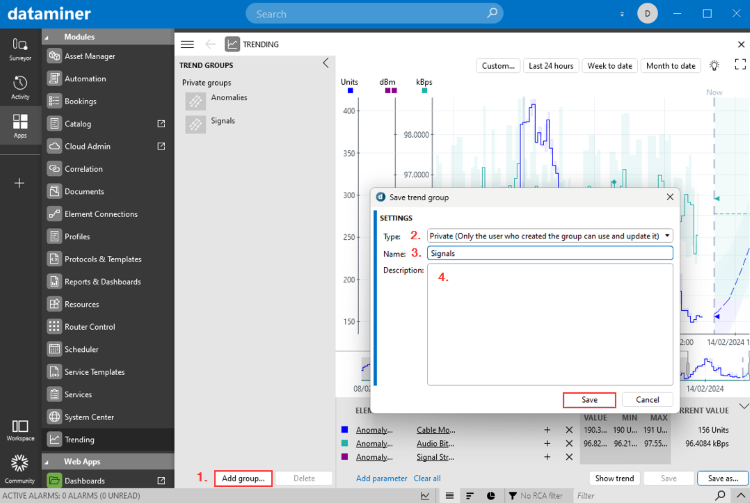Screen dimensions: 750x503
Task: Click Add group button
Action: pyautogui.click(x=243, y=478)
